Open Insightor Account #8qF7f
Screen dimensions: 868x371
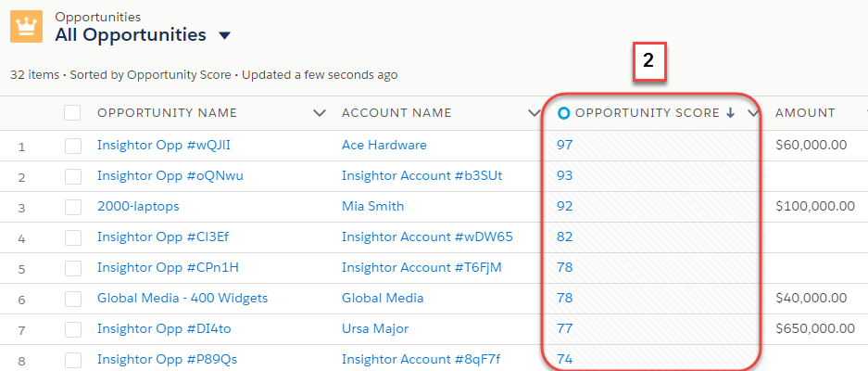click(x=421, y=359)
